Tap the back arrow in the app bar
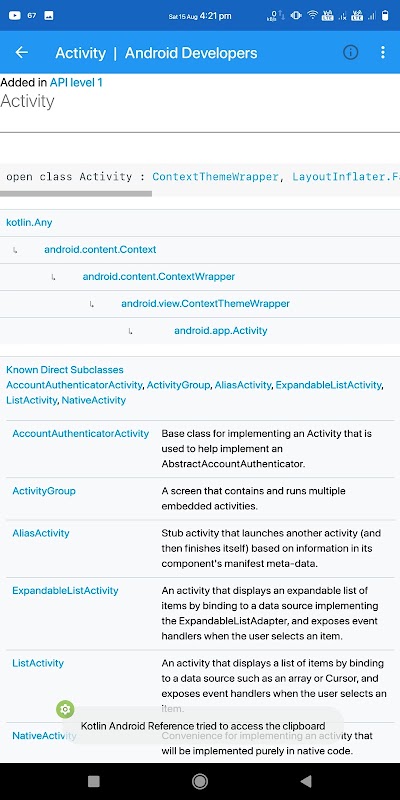The height and width of the screenshot is (800, 400). pos(21,53)
